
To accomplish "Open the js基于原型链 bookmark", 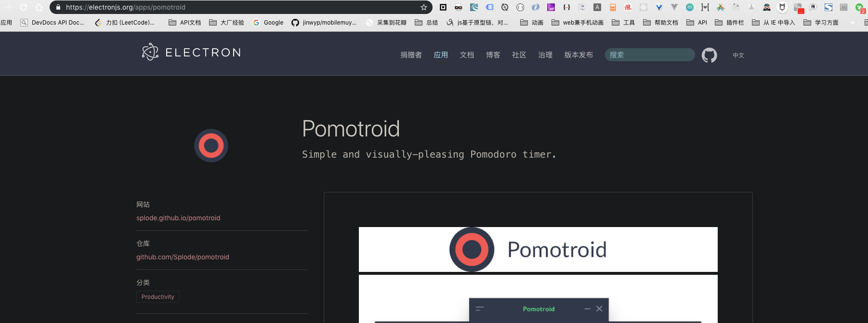I will (477, 23).
